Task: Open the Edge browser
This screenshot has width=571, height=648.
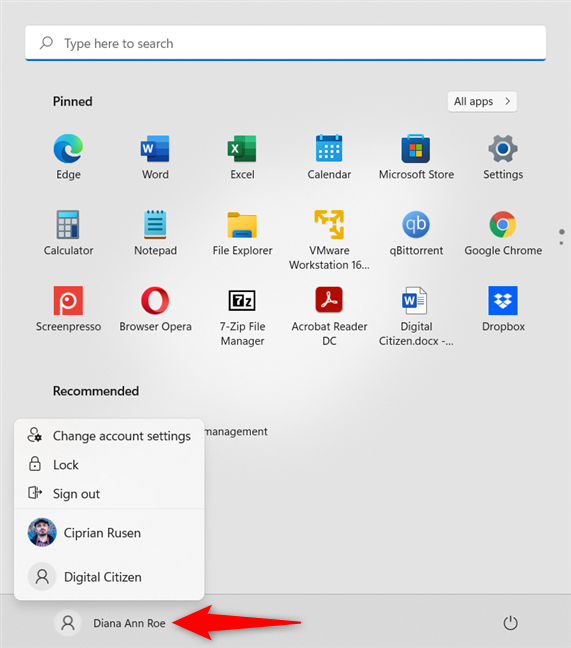Action: [68, 157]
